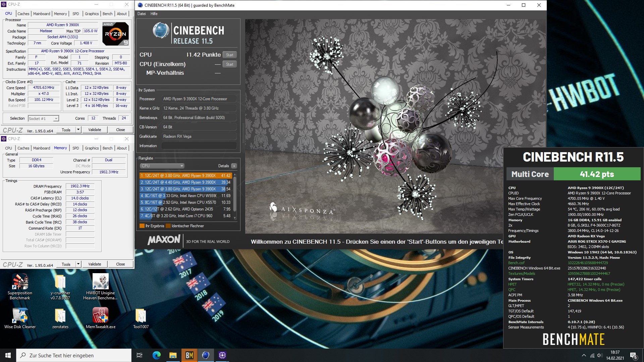Switch to Graphics tab in upper CPU-Z
Image resolution: width=644 pixels, height=362 pixels.
point(92,14)
